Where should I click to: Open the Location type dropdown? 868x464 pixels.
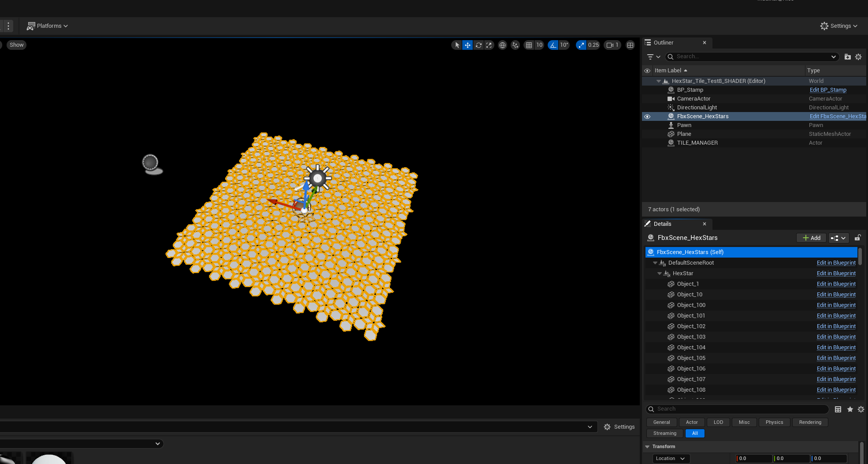[670, 459]
